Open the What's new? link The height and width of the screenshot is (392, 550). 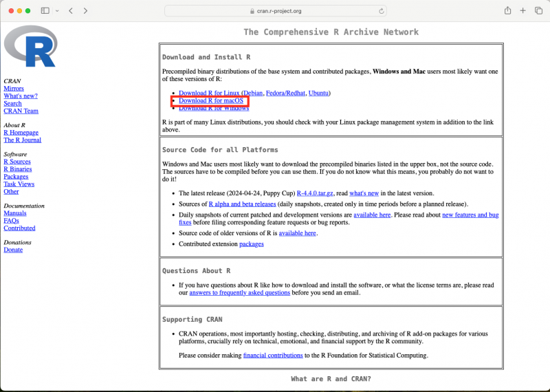point(21,96)
